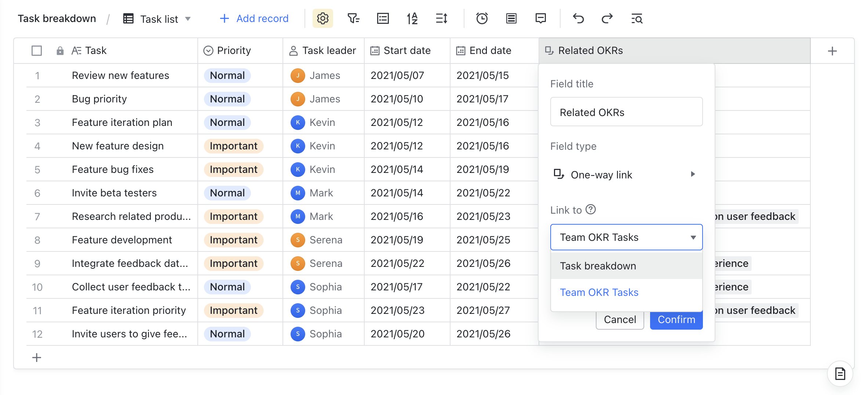This screenshot has width=868, height=395.
Task: Click the End date column header
Action: pyautogui.click(x=494, y=51)
